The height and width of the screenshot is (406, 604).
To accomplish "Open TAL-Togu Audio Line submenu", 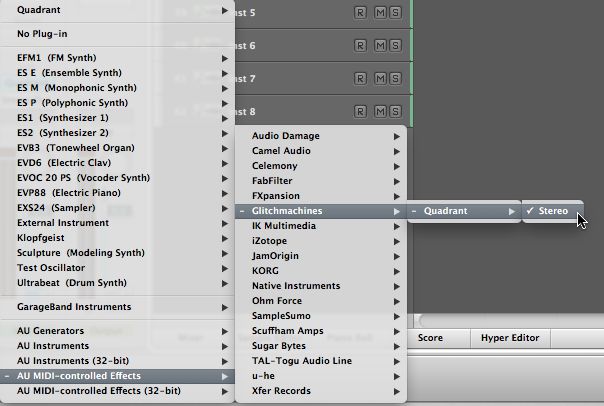I will (x=321, y=361).
